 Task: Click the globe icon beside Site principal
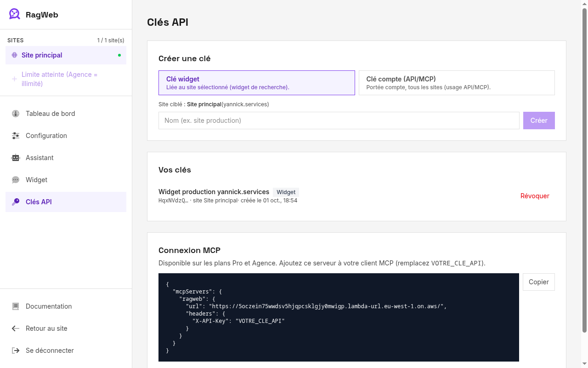point(14,55)
